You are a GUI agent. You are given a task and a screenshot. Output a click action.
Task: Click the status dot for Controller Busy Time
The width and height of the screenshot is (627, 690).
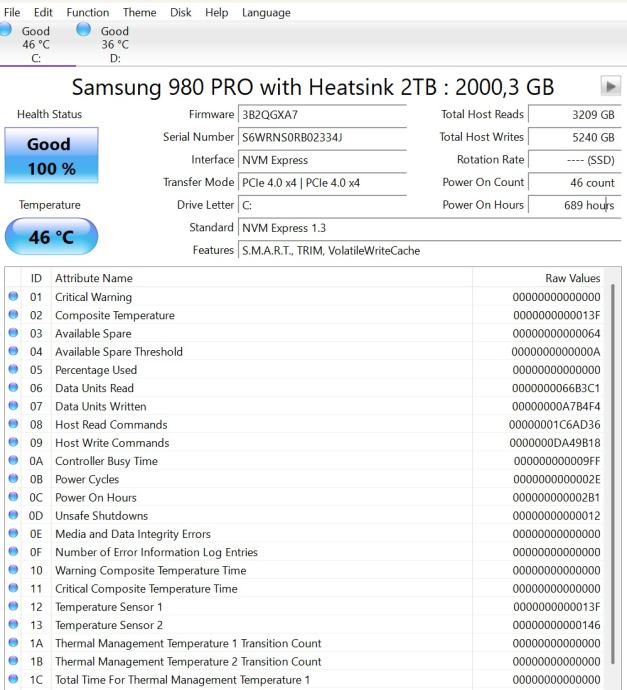pyautogui.click(x=13, y=460)
